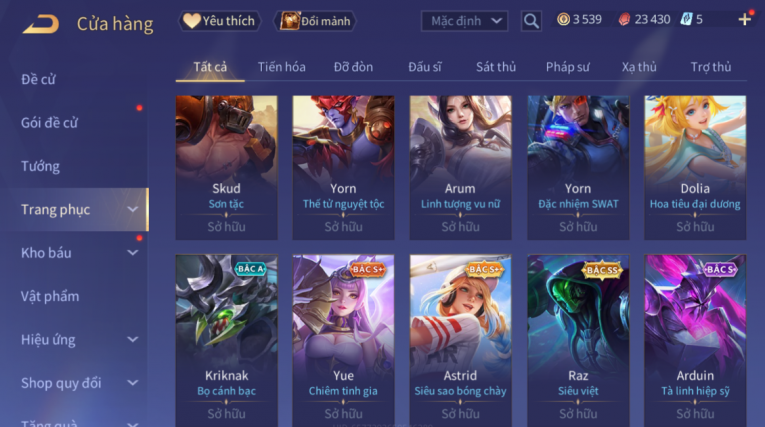Open Yêu thích favorites heart button
The height and width of the screenshot is (427, 765).
(x=219, y=21)
